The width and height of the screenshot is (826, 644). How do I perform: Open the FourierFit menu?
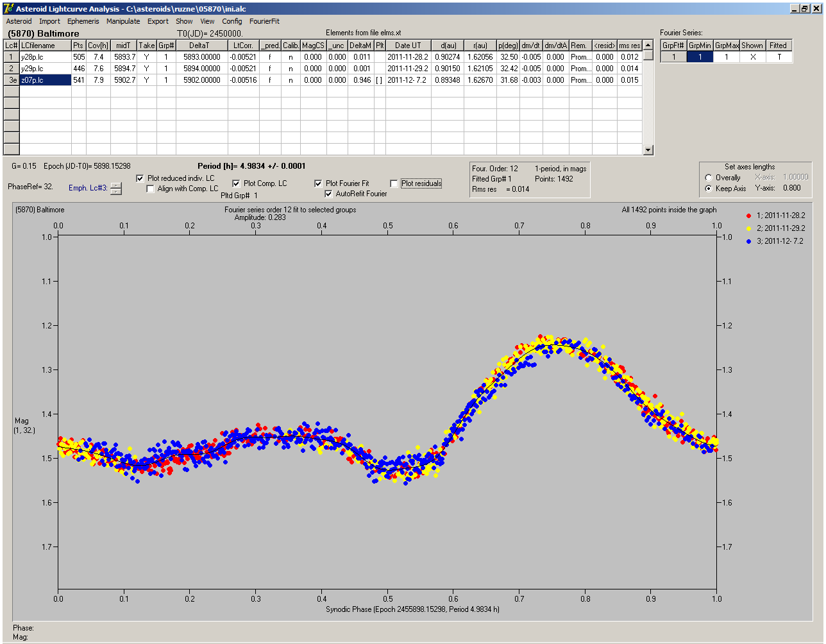(264, 21)
